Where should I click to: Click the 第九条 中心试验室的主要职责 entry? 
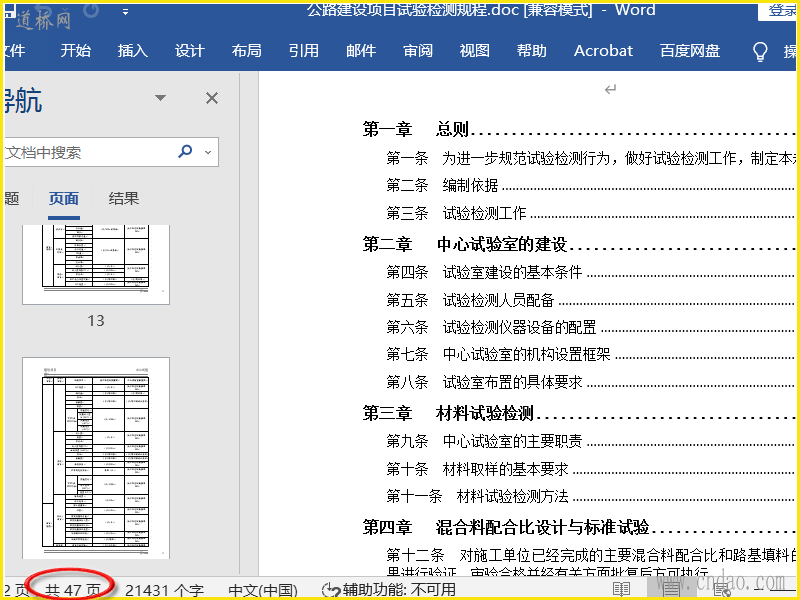click(x=590, y=441)
